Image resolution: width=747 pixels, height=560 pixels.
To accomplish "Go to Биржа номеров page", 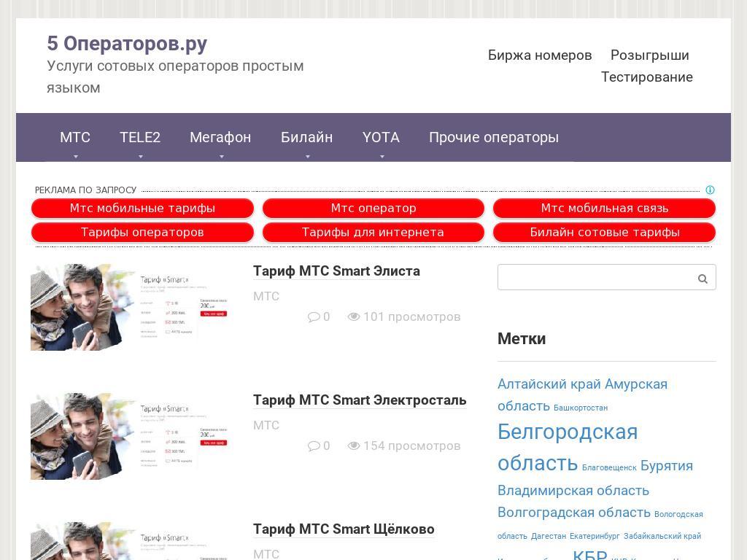I will tap(540, 55).
